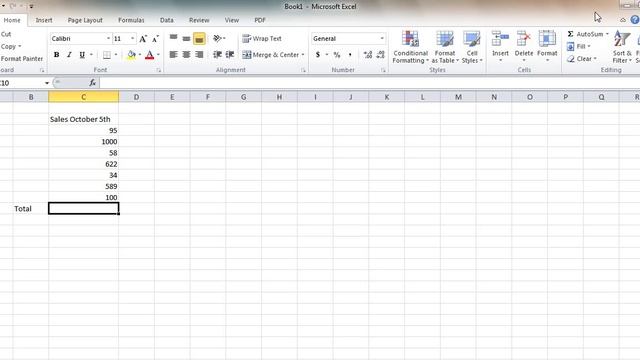Select Middle Align icon

tap(186, 38)
